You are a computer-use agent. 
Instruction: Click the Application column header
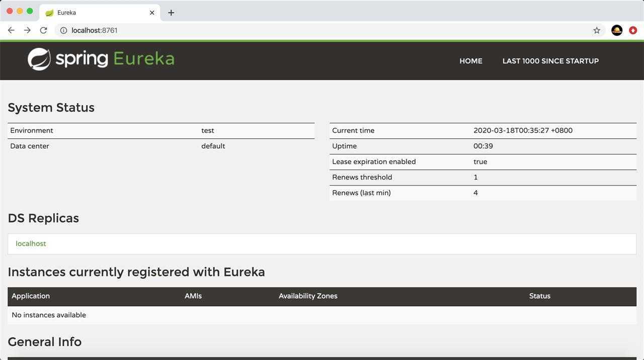pos(31,296)
